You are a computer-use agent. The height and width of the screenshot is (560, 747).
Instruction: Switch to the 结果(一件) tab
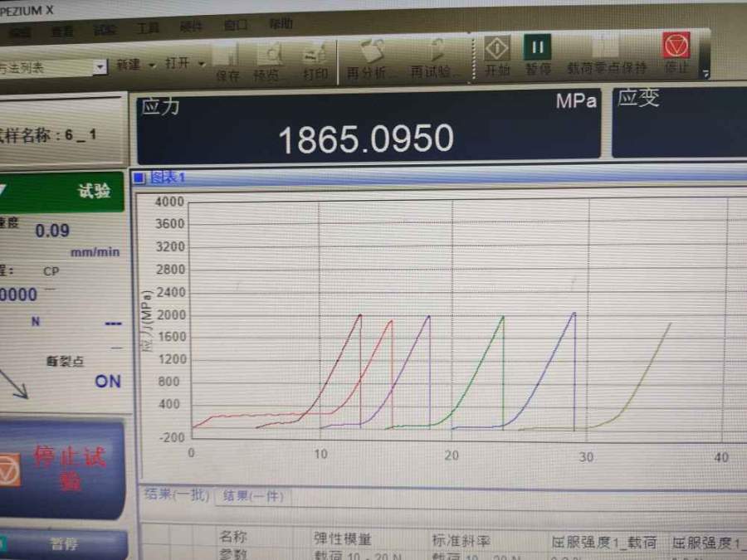pos(252,496)
